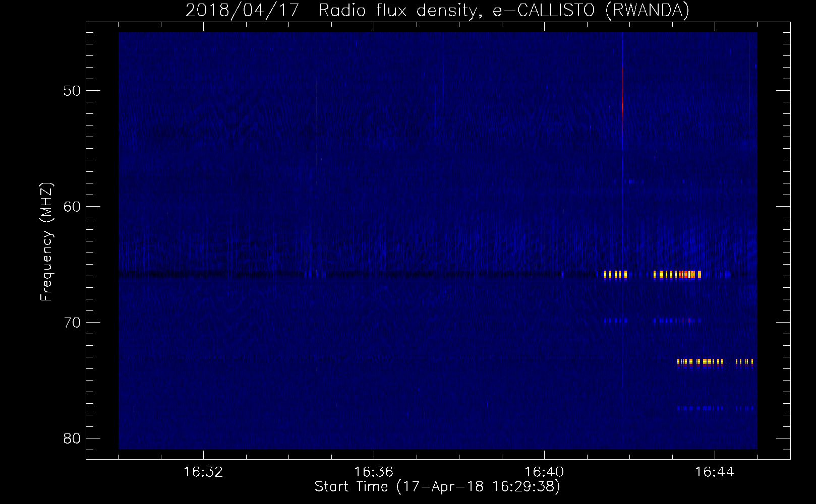Click the 16:40 time tick label
This screenshot has height=504, width=816.
544,472
